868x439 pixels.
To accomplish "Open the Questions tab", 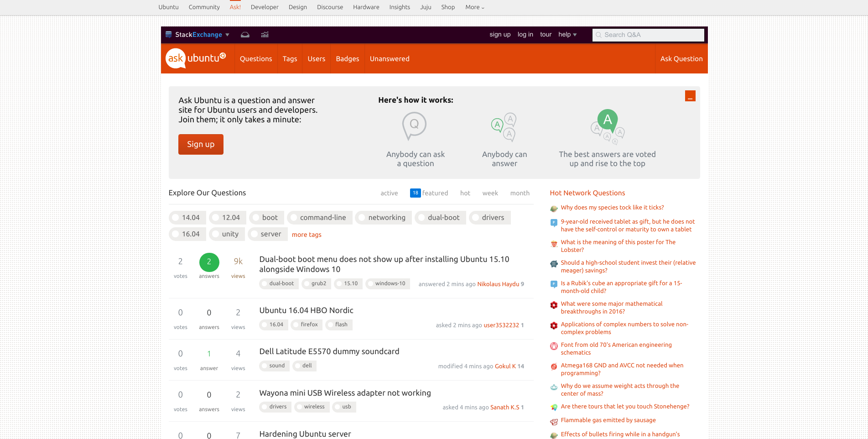I will (256, 58).
